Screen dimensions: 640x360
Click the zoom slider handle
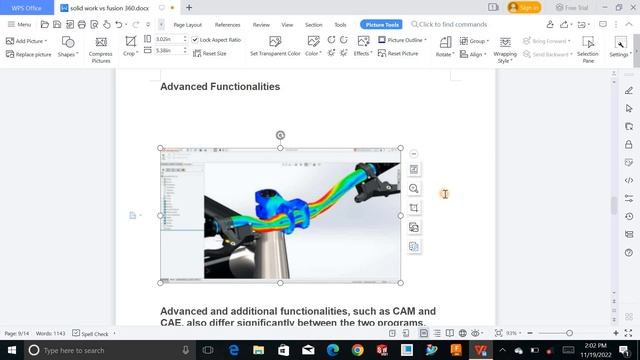pos(569,333)
